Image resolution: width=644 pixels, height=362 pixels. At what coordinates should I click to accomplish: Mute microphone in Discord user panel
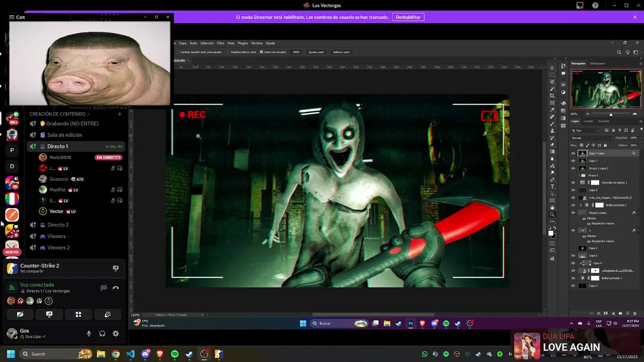[x=89, y=333]
